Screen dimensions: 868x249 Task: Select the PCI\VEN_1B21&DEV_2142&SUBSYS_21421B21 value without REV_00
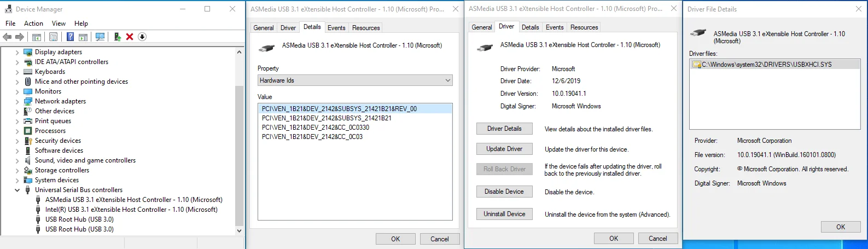(355, 118)
